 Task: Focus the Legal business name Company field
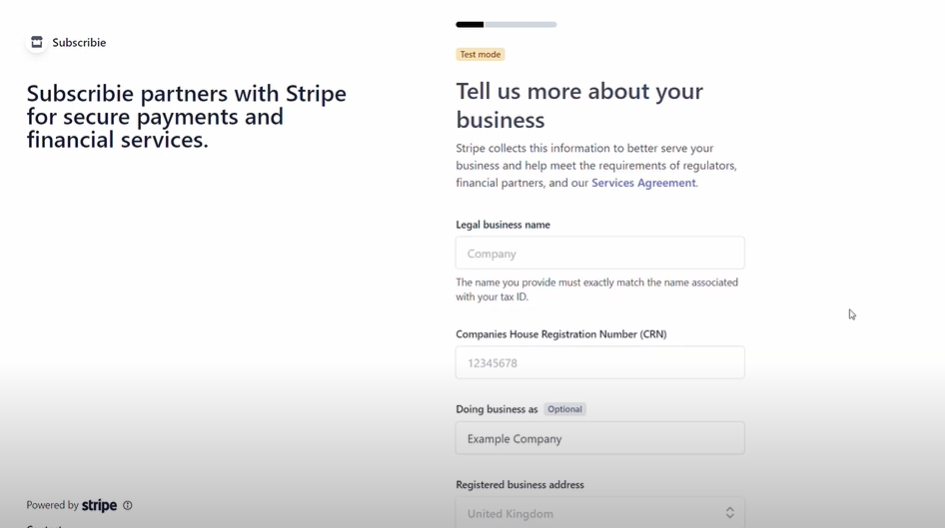point(600,253)
